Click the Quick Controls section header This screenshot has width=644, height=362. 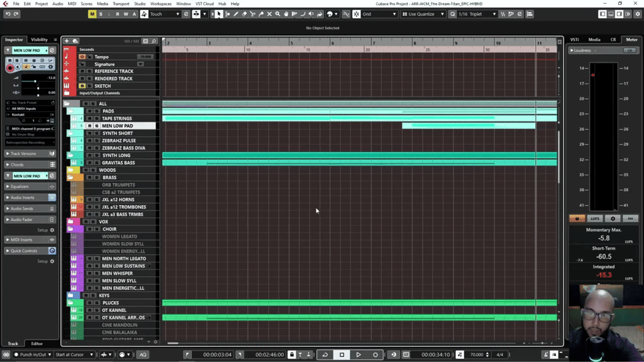pos(30,251)
